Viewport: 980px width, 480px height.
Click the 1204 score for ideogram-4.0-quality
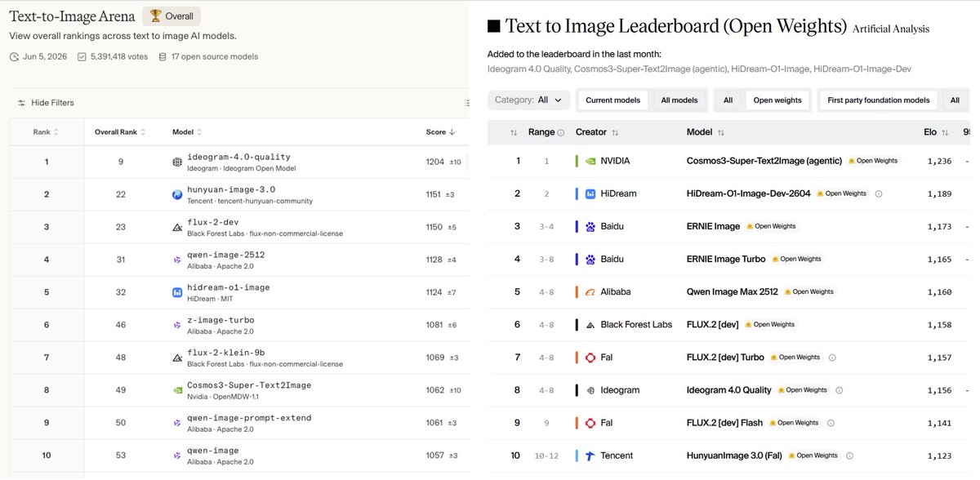435,162
